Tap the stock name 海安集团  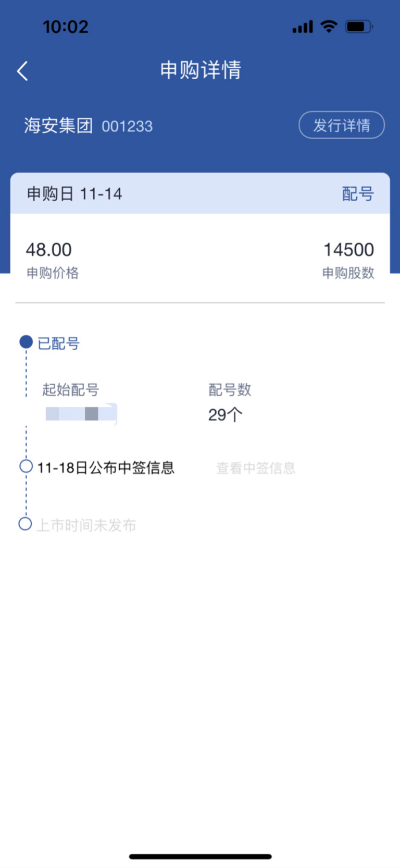coord(58,126)
